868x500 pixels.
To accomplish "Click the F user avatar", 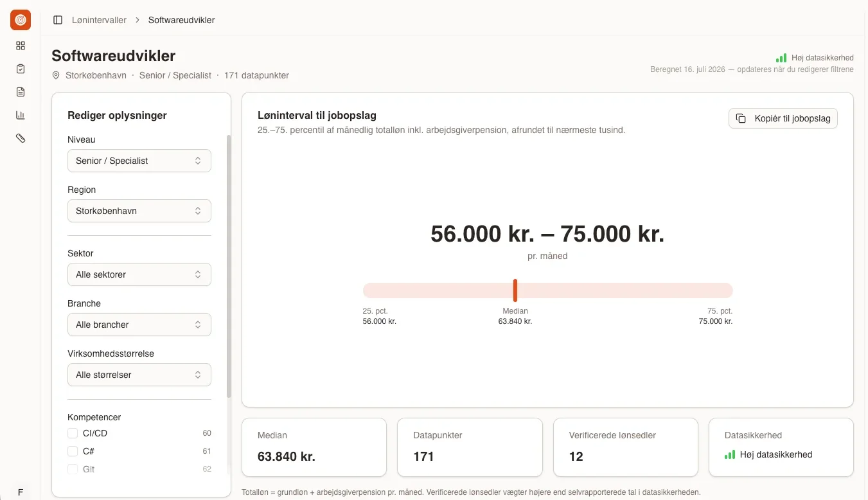I will pos(21,492).
